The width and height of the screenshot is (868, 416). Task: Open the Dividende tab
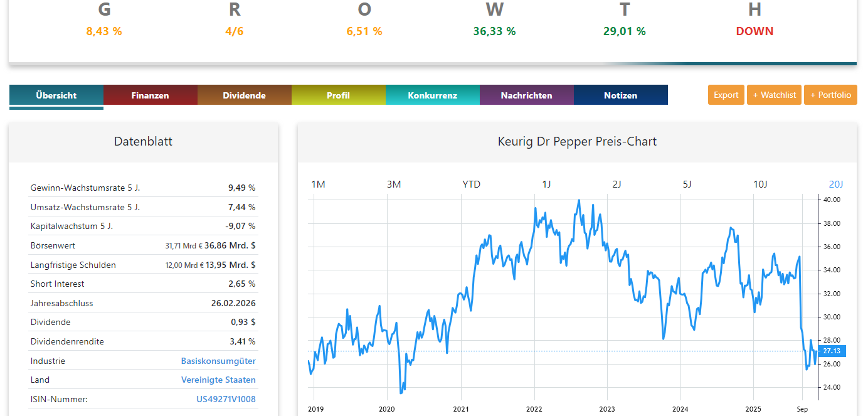click(245, 95)
